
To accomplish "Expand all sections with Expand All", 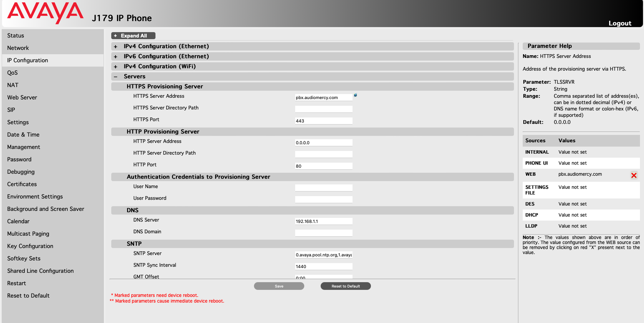I will (x=133, y=36).
